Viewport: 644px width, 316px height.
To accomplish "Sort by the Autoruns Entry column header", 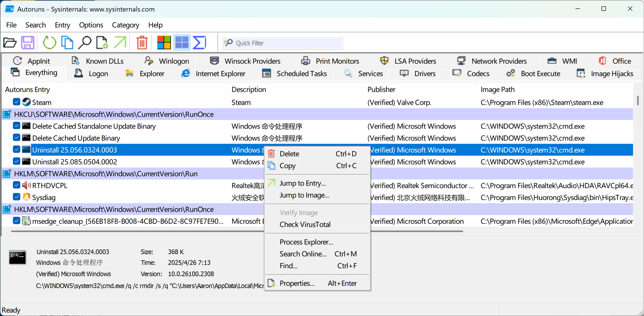I will coord(115,89).
